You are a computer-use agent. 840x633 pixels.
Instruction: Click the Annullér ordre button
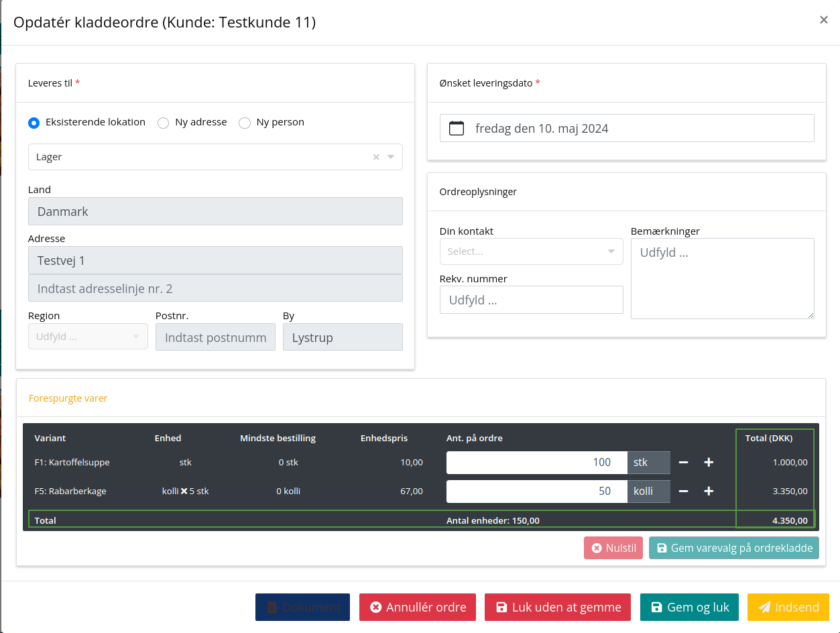pos(417,607)
